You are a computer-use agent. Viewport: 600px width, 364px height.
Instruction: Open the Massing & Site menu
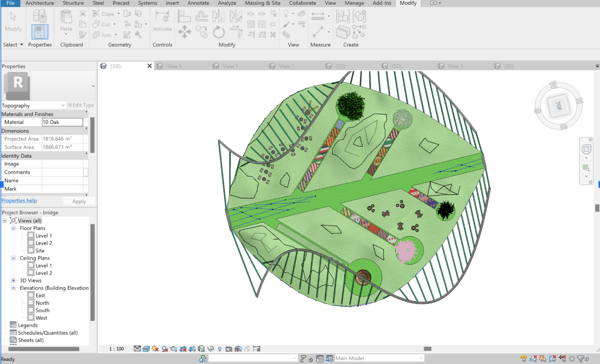(262, 3)
